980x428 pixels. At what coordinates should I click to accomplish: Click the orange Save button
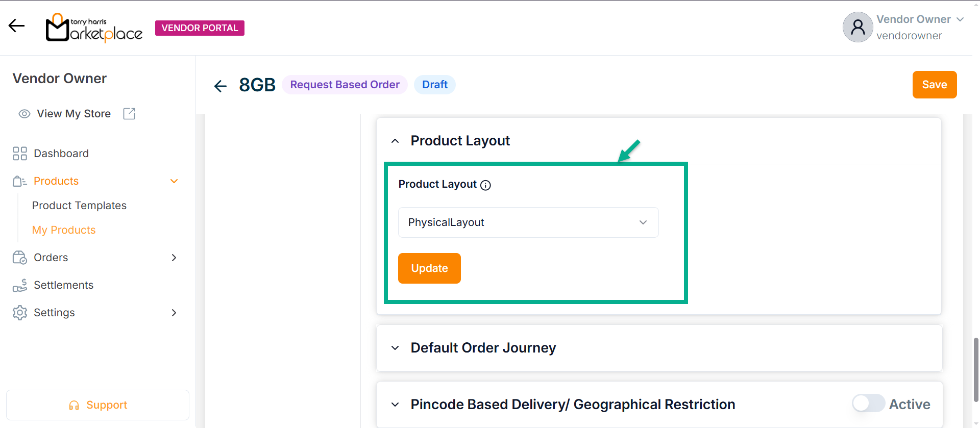[x=934, y=85]
